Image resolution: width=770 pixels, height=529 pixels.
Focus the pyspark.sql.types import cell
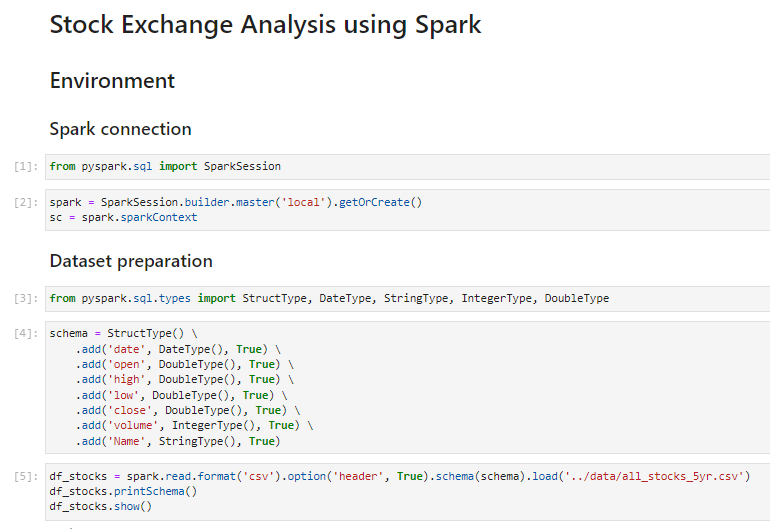(408, 299)
